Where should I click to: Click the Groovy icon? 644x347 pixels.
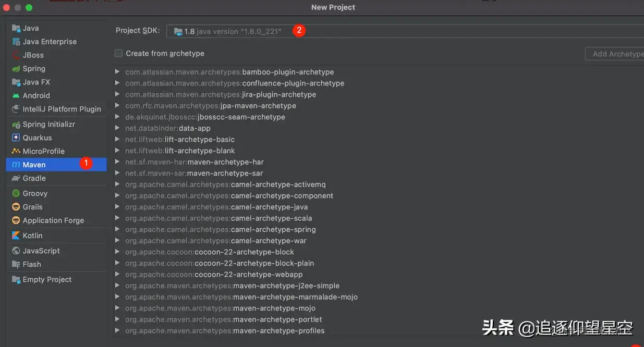pos(16,194)
